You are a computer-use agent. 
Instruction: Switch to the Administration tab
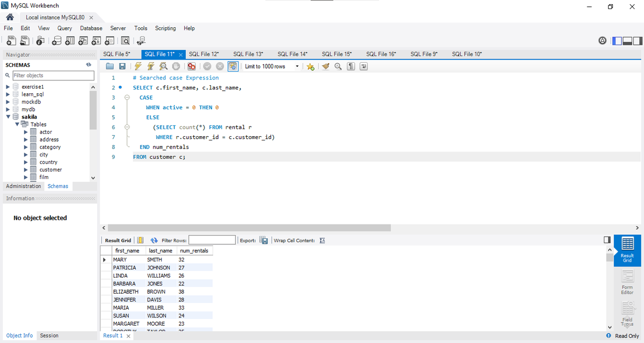click(24, 186)
